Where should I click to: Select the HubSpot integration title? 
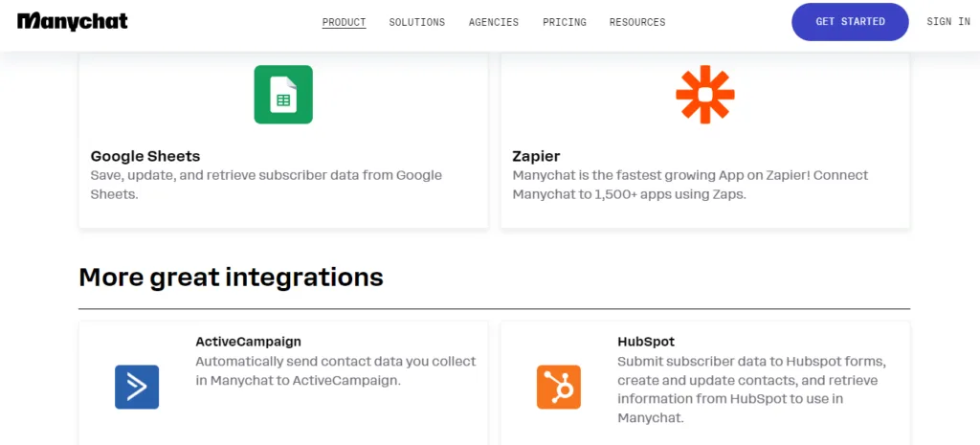[x=646, y=341]
